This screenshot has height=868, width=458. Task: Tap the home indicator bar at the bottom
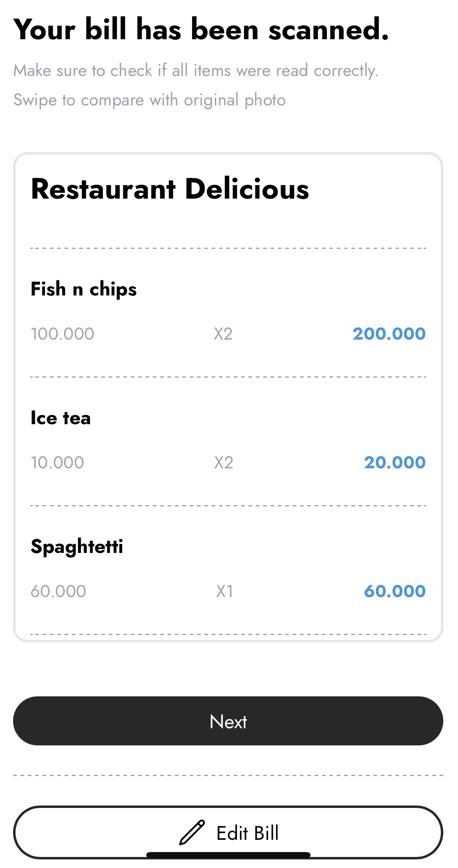228,855
